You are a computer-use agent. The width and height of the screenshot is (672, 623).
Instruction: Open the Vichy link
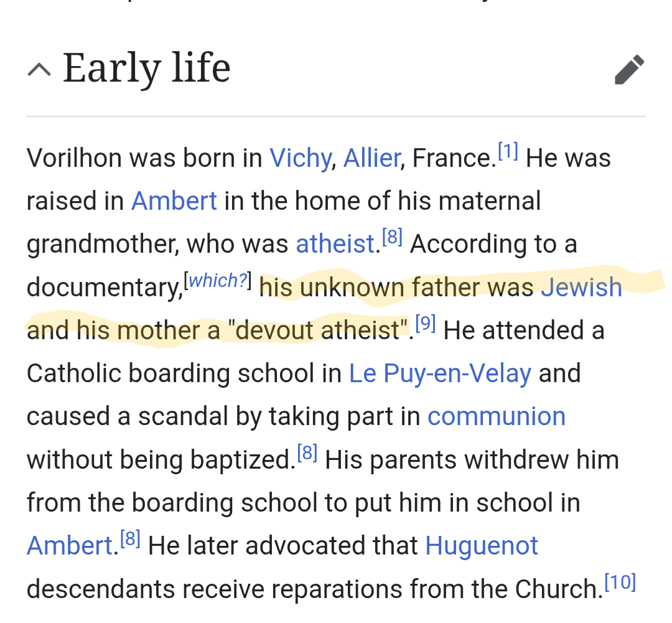tap(300, 158)
